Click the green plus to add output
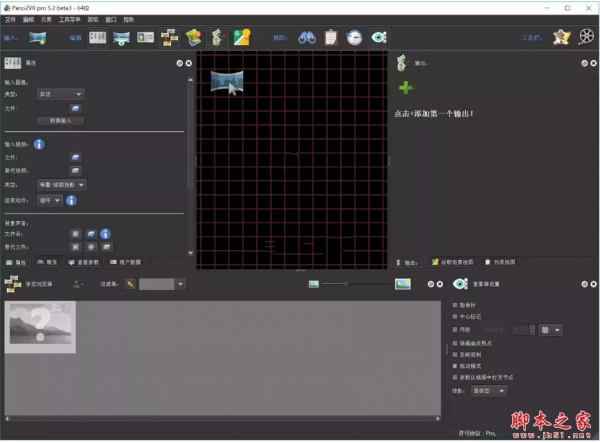This screenshot has height=443, width=600. 406,88
